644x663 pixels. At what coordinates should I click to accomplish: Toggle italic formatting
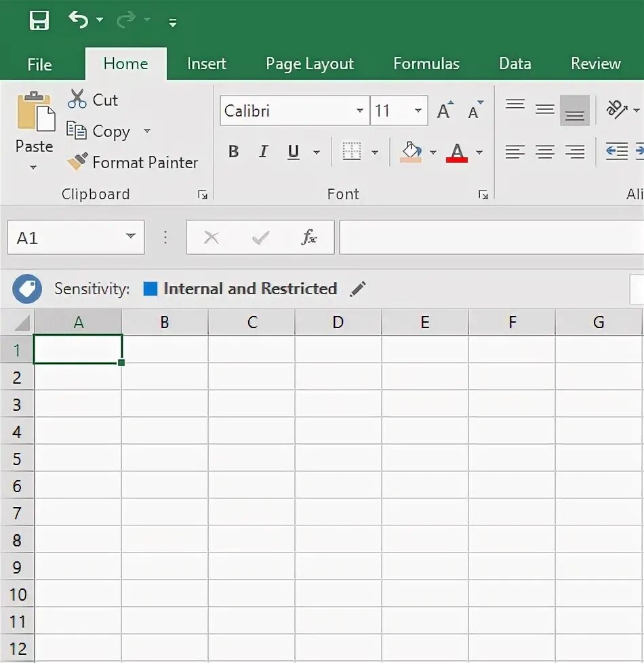264,151
